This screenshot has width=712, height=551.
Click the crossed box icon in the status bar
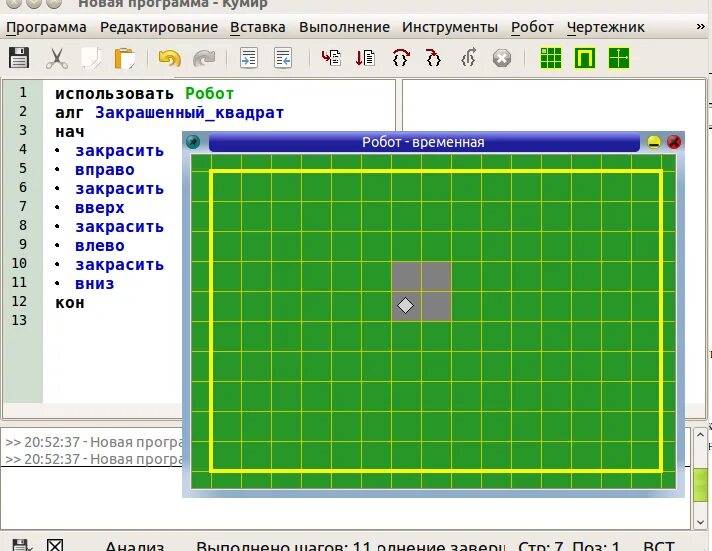[x=55, y=545]
